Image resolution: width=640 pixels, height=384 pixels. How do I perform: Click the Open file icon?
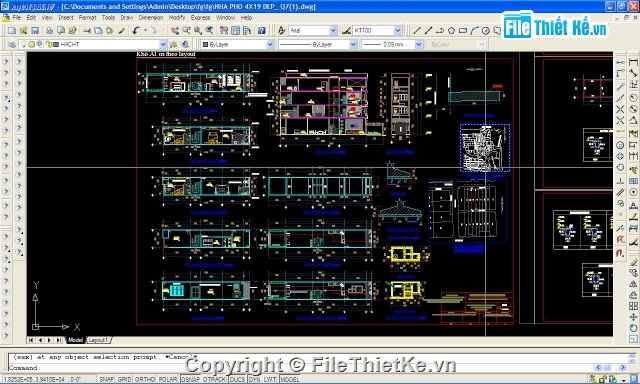click(x=23, y=31)
